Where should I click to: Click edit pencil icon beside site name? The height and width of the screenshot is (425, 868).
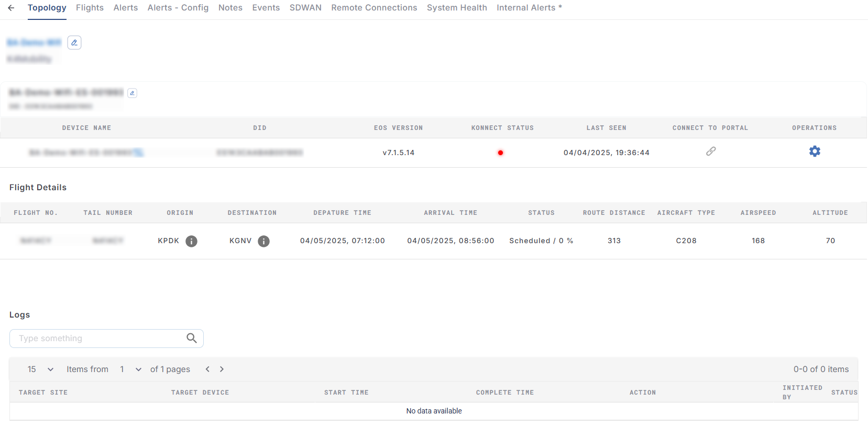pos(74,42)
